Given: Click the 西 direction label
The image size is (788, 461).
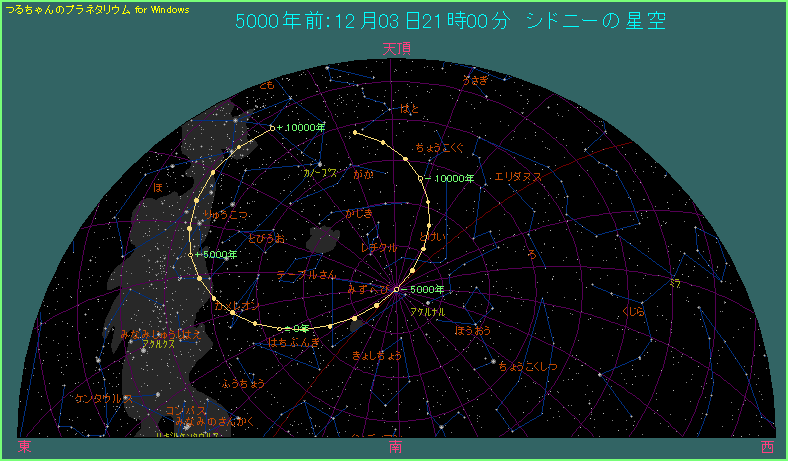Looking at the screenshot, I should point(766,447).
